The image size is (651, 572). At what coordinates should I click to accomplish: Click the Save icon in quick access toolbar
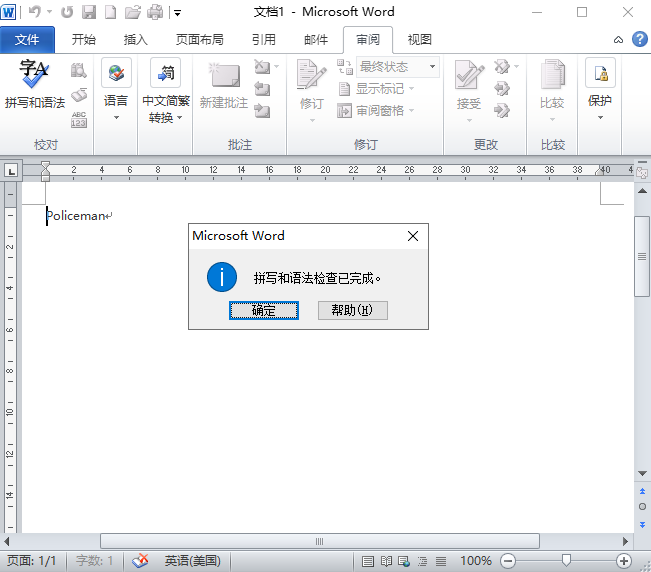[88, 13]
